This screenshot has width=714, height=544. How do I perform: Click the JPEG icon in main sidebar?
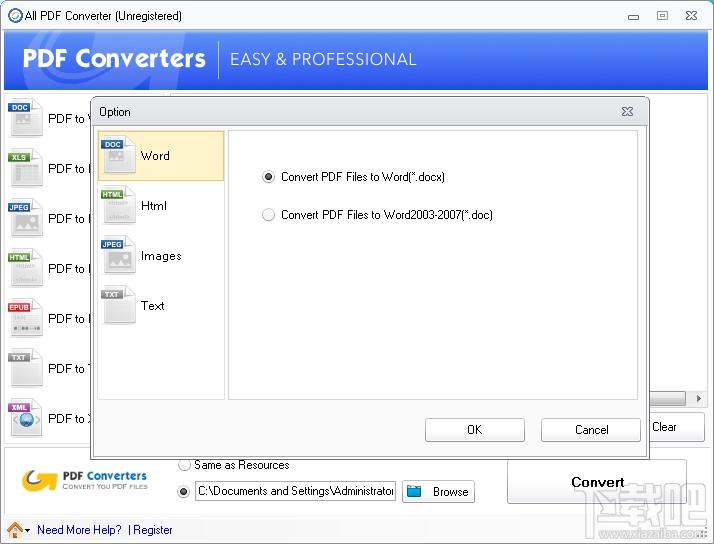click(25, 218)
